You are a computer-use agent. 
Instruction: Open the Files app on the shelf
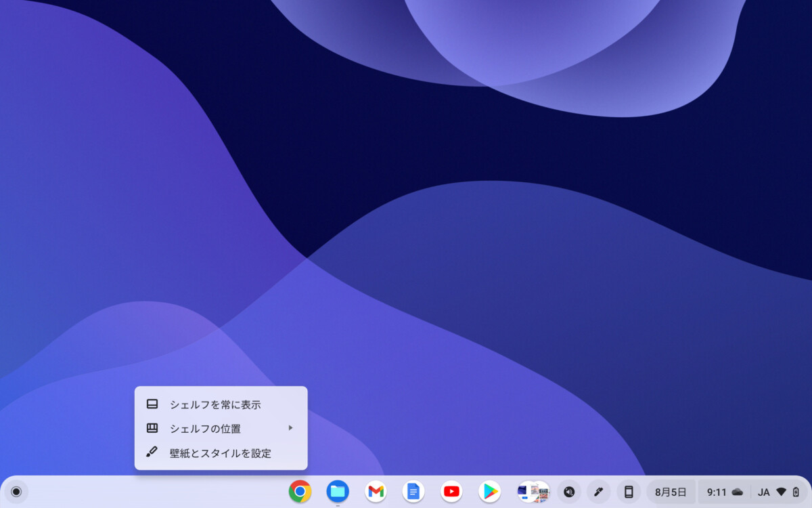pos(338,492)
